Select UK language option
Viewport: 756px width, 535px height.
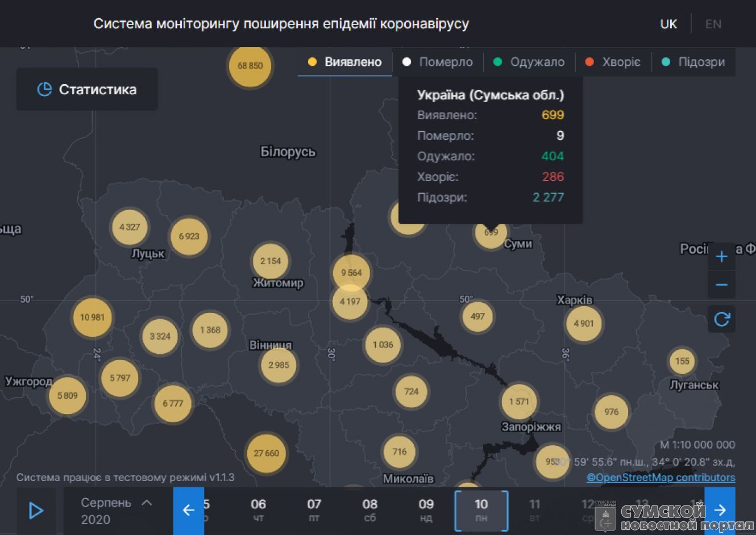(668, 24)
